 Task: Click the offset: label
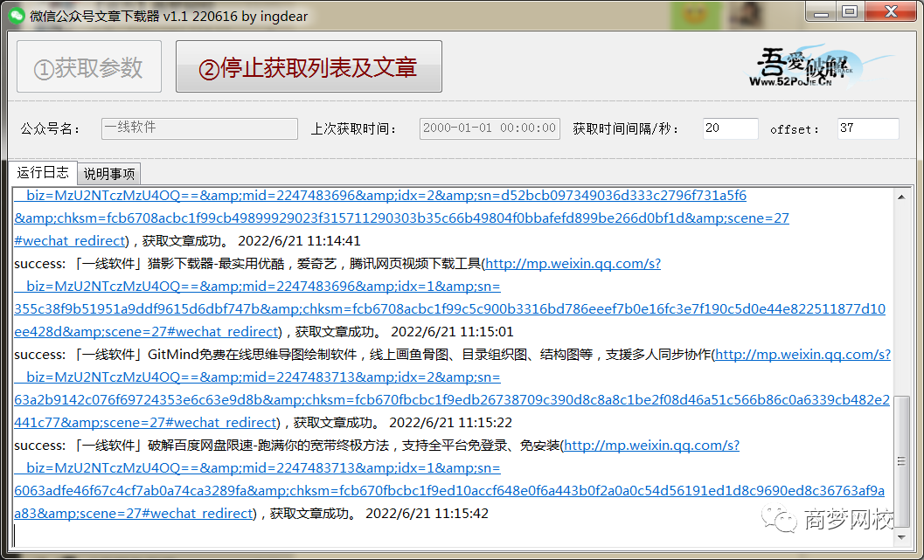point(795,129)
